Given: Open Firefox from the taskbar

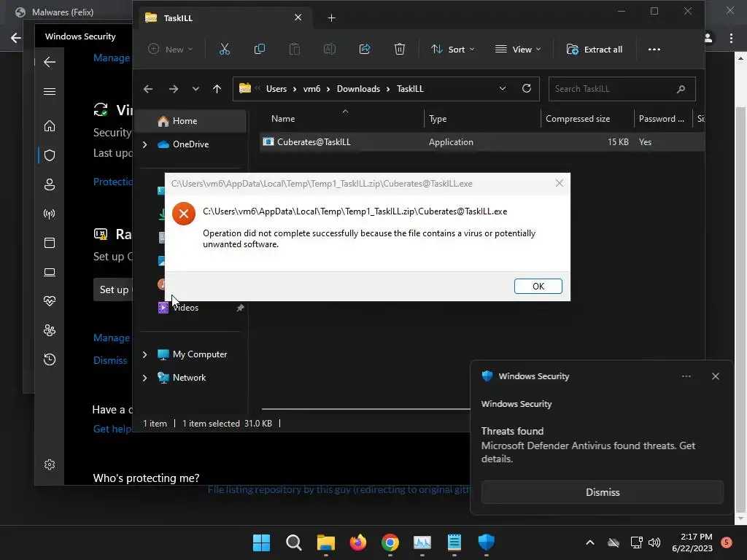Looking at the screenshot, I should click(357, 542).
